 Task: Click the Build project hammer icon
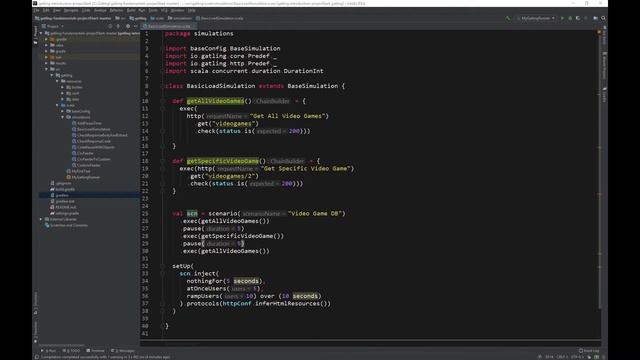coord(507,18)
